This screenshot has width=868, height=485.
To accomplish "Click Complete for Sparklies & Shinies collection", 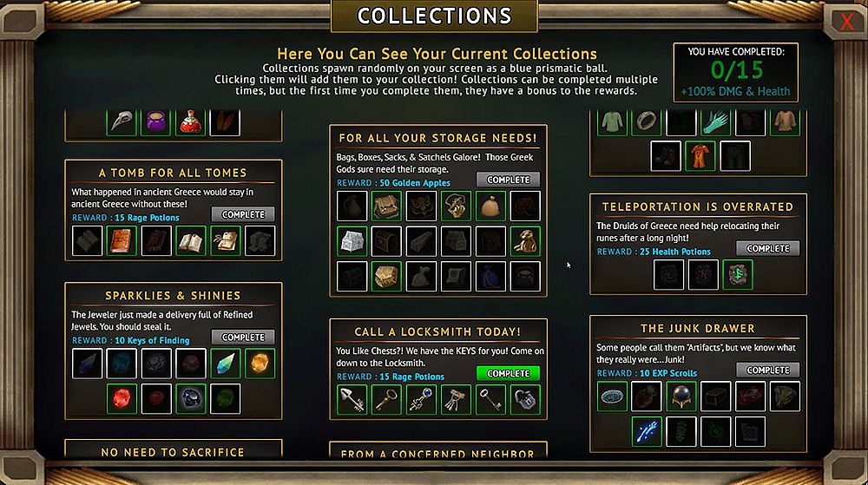I will coord(243,337).
